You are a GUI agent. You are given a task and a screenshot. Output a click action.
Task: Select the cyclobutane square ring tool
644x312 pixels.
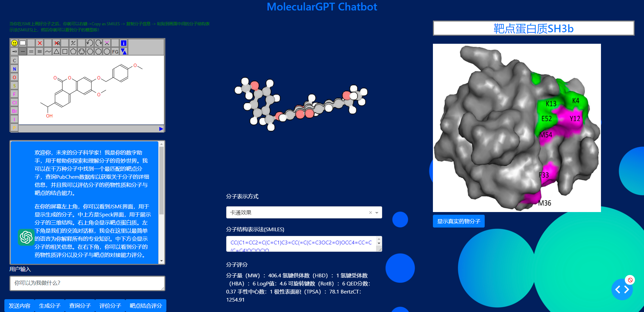tap(65, 51)
